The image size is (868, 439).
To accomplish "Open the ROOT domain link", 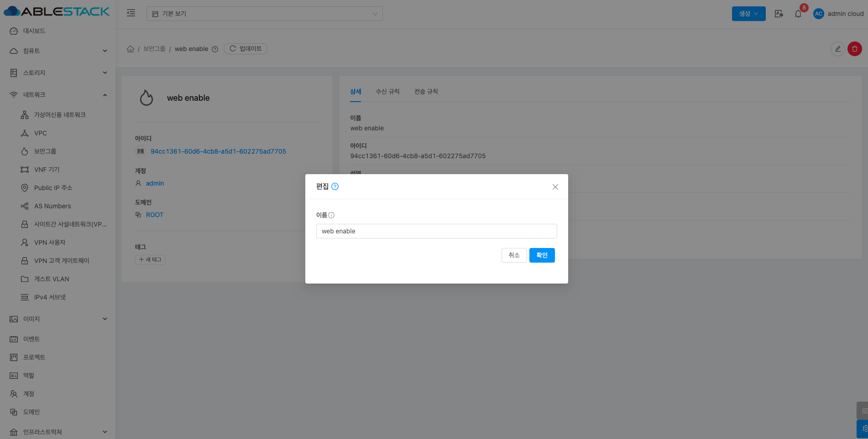I will click(155, 215).
